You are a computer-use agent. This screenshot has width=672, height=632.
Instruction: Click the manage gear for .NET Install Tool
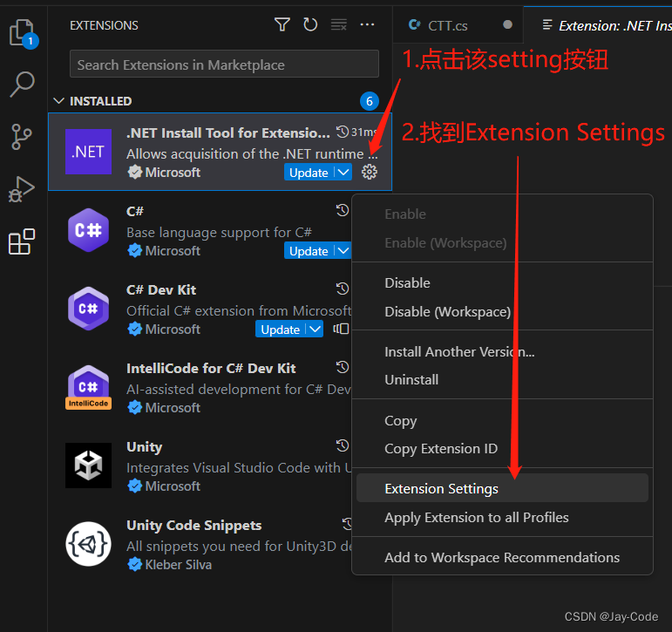pos(370,172)
